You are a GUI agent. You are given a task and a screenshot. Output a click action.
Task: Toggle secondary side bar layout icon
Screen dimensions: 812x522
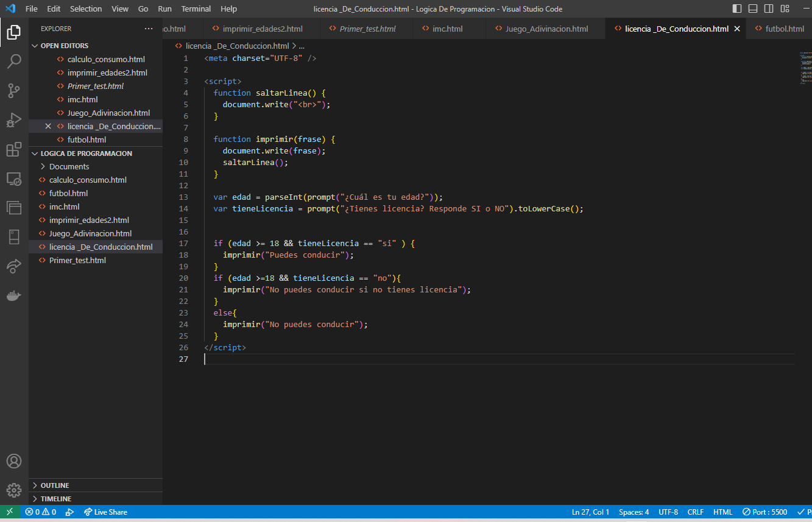coord(769,9)
